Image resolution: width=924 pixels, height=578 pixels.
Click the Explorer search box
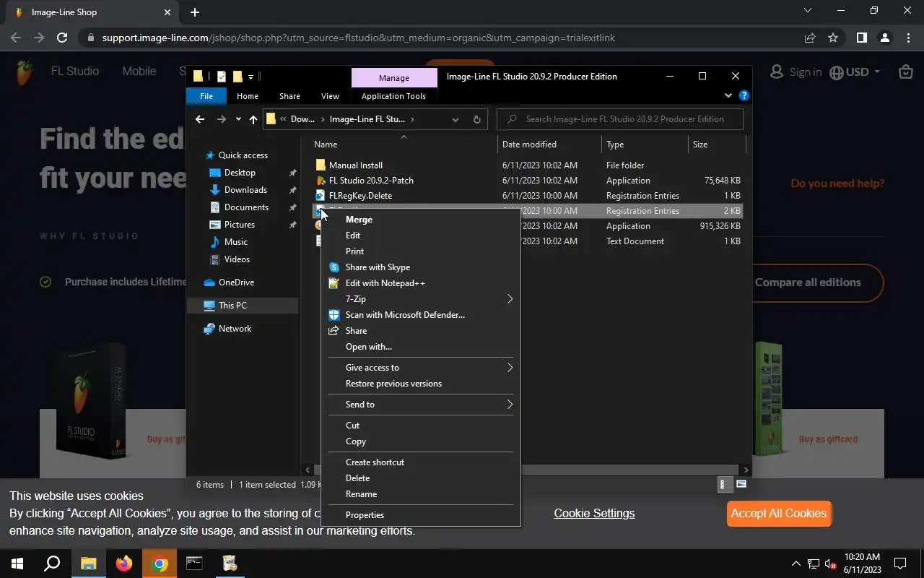[620, 119]
